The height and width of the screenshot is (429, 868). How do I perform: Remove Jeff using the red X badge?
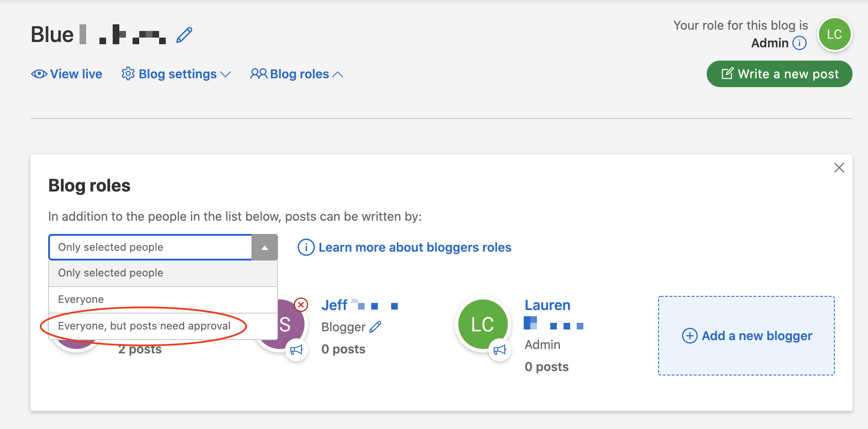(301, 304)
